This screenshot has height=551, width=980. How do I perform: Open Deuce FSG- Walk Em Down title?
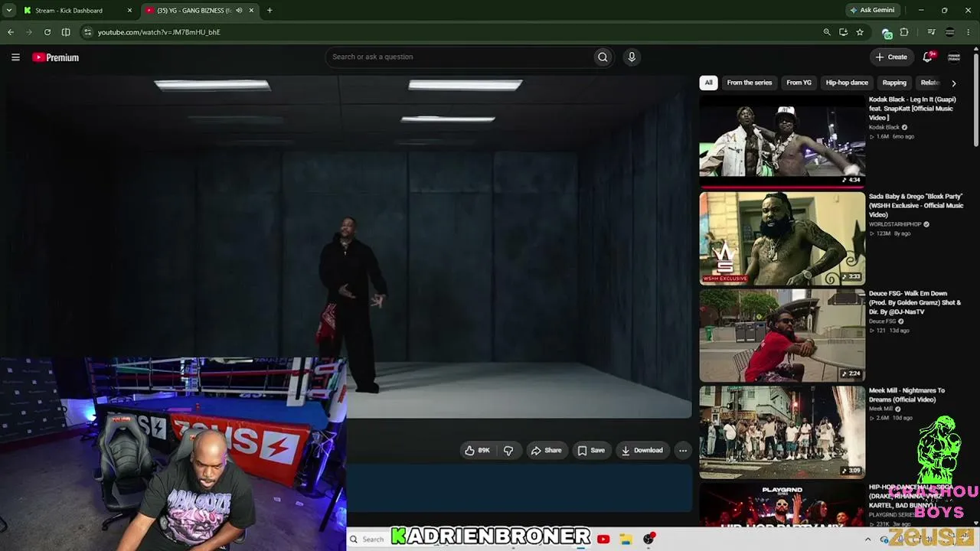click(915, 303)
